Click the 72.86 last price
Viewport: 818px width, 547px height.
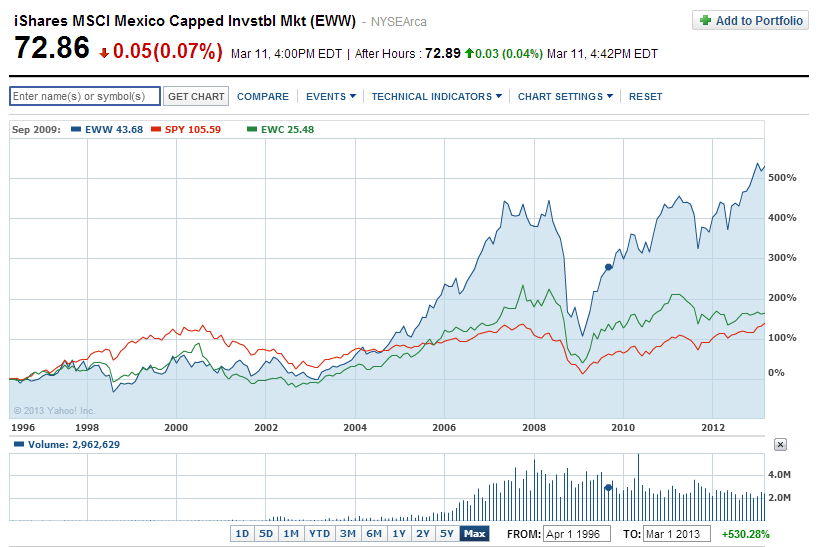[52, 47]
